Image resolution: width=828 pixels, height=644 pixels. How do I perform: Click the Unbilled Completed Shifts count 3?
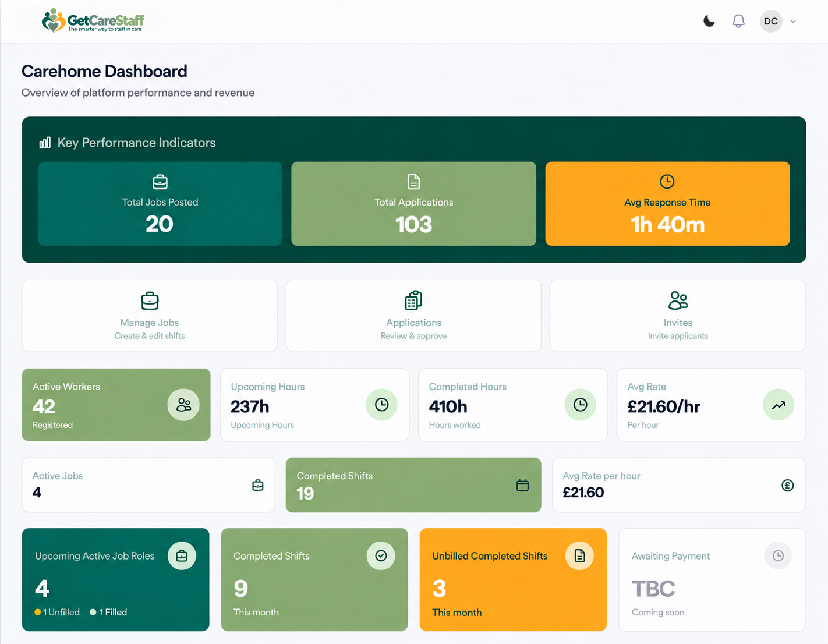click(x=439, y=589)
